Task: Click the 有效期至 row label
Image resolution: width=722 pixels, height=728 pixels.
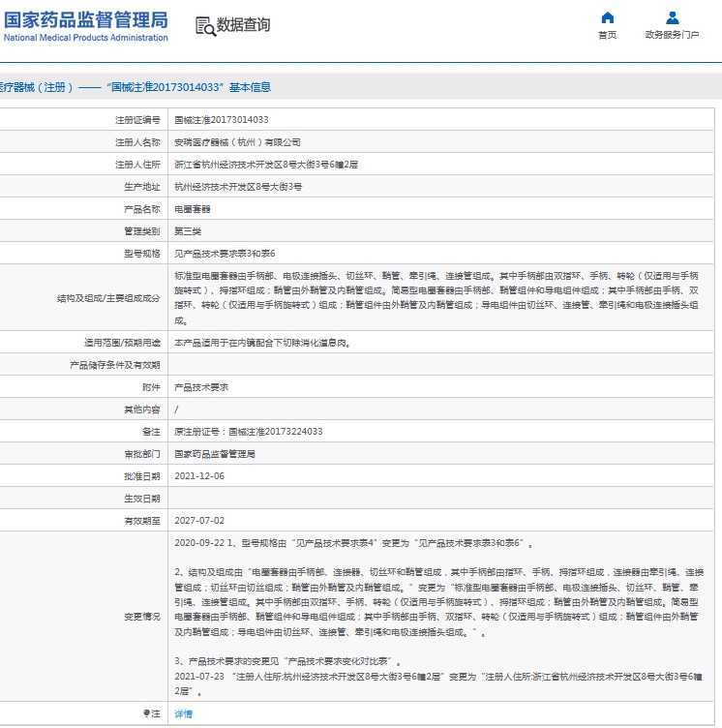Action: (x=142, y=521)
